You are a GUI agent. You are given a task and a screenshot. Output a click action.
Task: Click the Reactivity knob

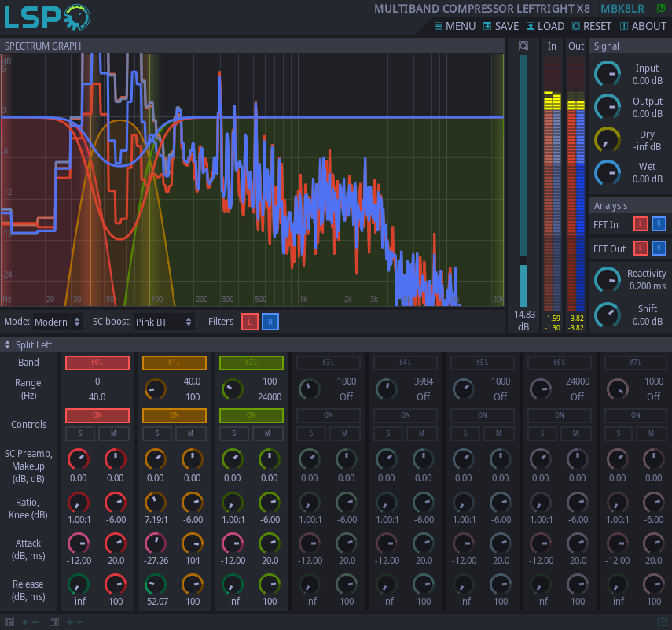608,280
